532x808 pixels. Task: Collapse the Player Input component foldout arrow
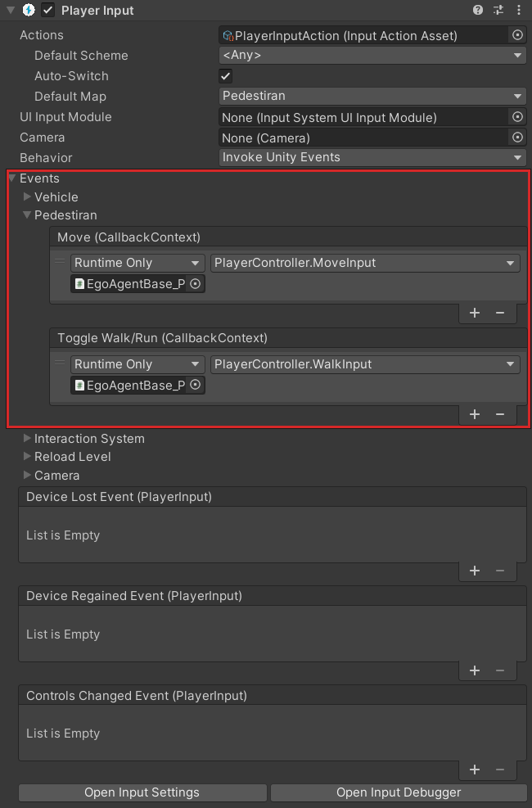tap(11, 11)
